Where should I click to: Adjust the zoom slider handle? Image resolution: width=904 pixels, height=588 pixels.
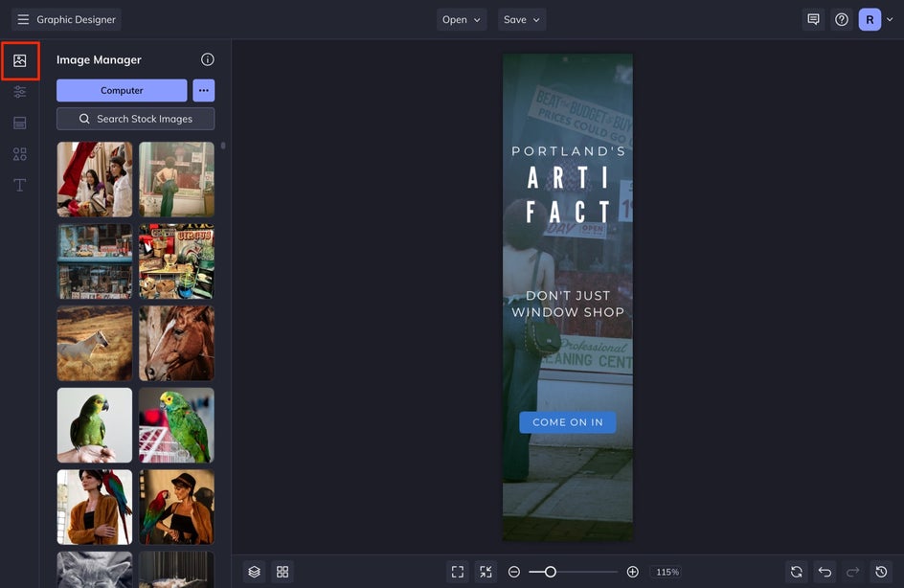point(550,572)
